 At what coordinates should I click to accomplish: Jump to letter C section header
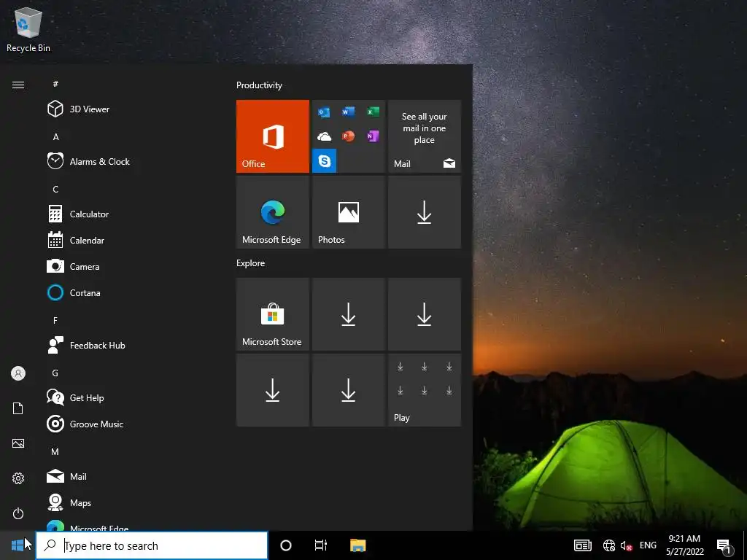pos(55,189)
